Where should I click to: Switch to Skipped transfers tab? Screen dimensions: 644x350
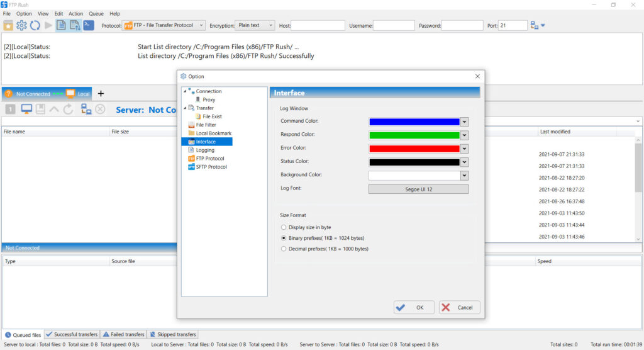[x=173, y=334]
